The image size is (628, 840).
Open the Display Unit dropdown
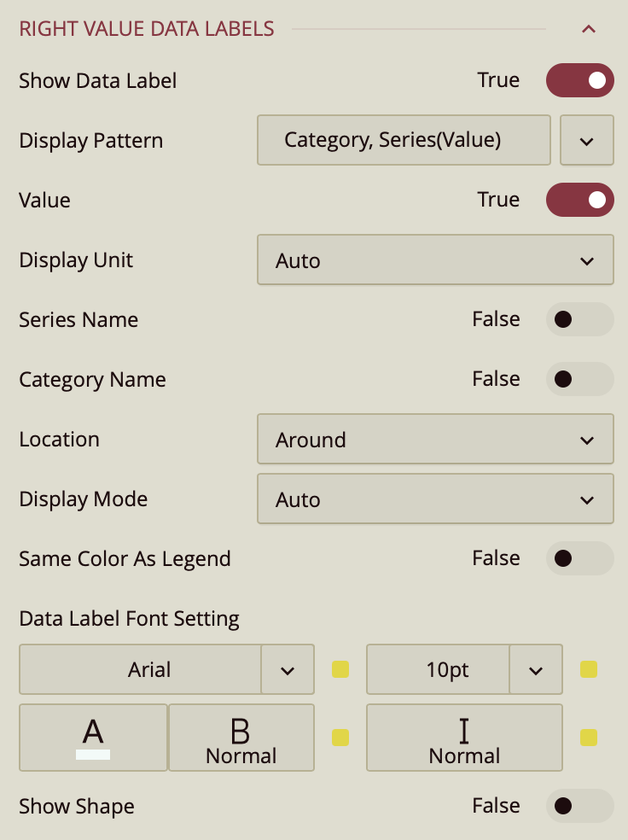[435, 260]
